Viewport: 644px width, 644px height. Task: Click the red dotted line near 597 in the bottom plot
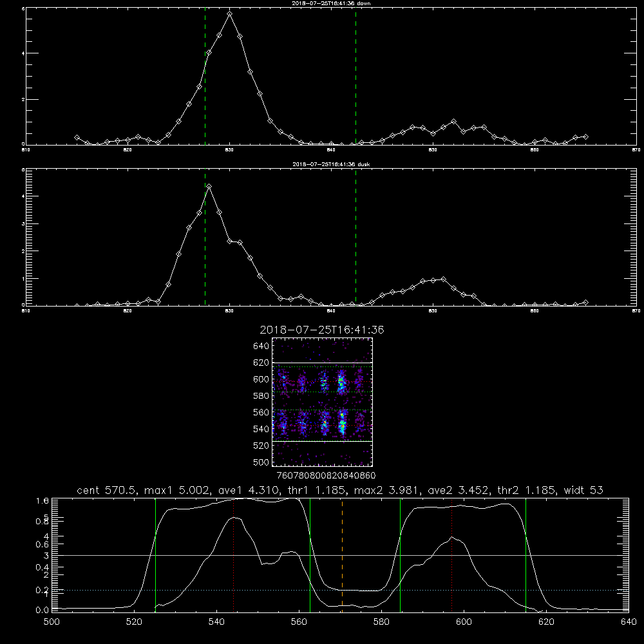click(452, 555)
